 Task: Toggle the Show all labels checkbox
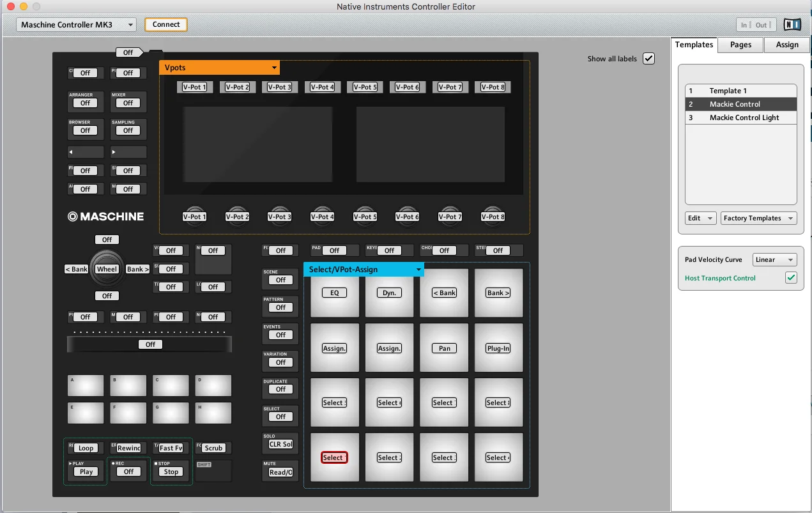(x=648, y=58)
